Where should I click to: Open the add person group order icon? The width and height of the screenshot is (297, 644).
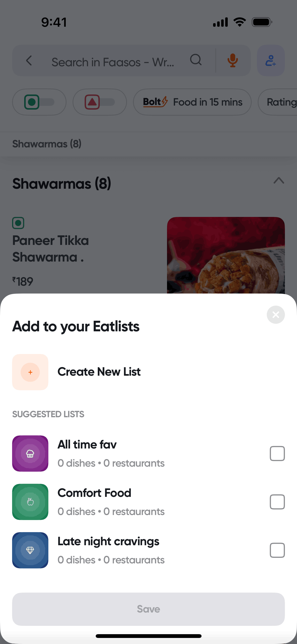click(271, 60)
